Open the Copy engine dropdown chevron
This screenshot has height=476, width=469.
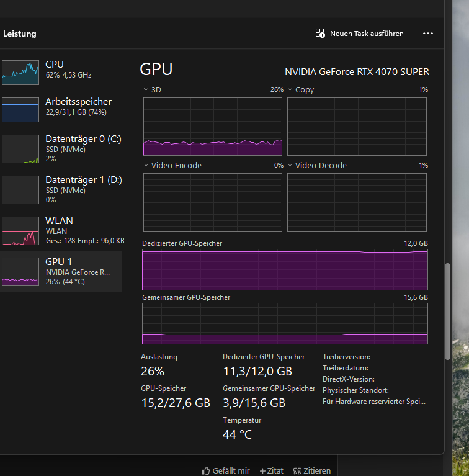290,89
